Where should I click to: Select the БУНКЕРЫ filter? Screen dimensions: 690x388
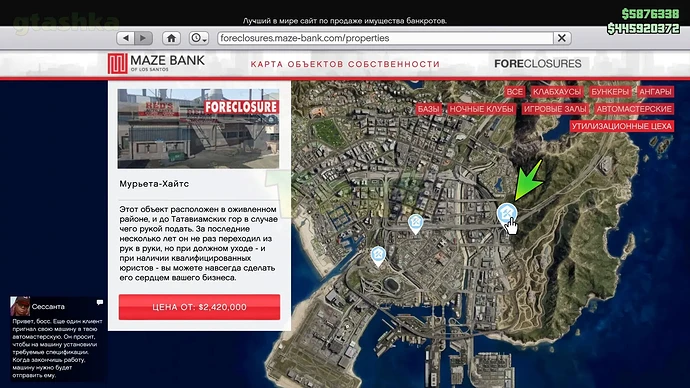609,92
